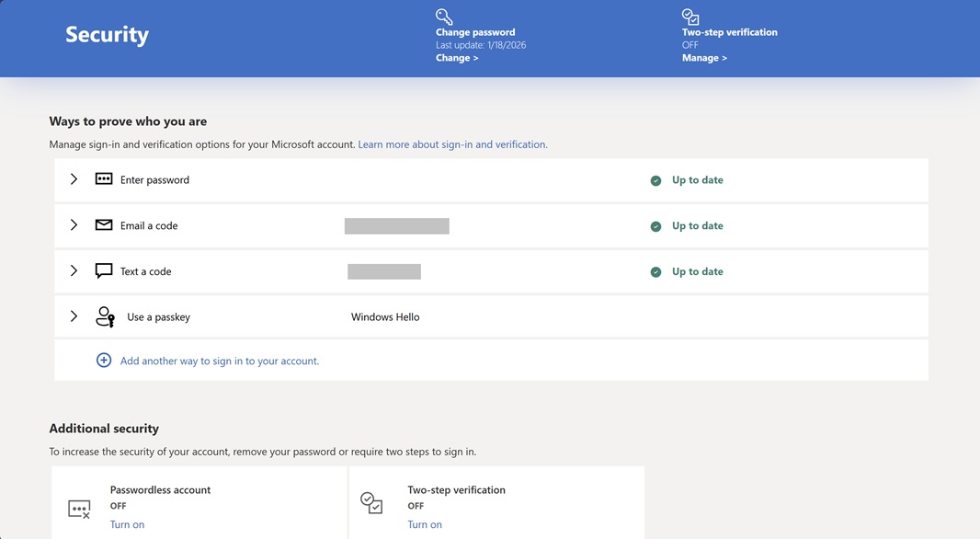980x539 pixels.
Task: Click the speech bubble icon for Text a code
Action: (x=104, y=271)
